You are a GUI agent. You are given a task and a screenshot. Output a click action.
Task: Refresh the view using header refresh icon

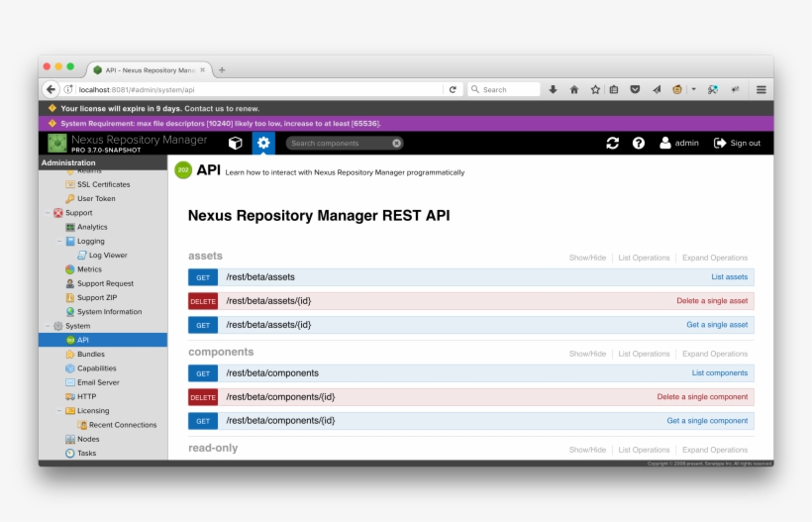point(613,143)
